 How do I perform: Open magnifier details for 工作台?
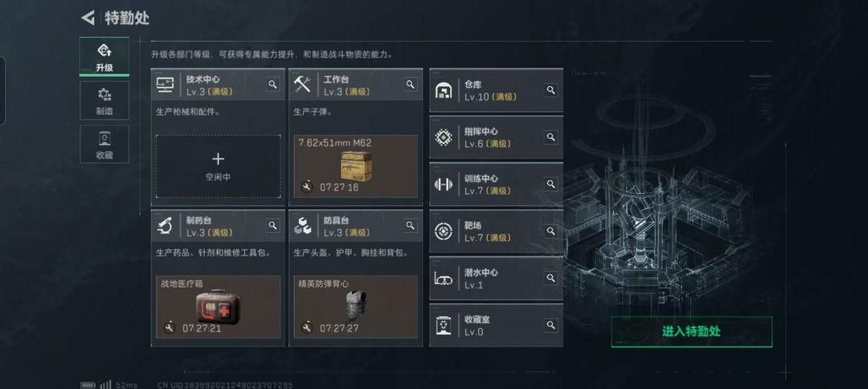point(410,84)
